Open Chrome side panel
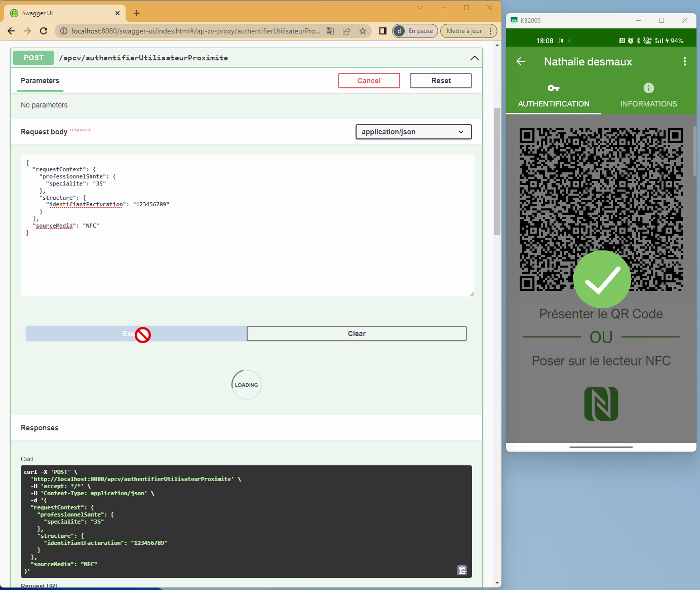700x590 pixels. [383, 31]
